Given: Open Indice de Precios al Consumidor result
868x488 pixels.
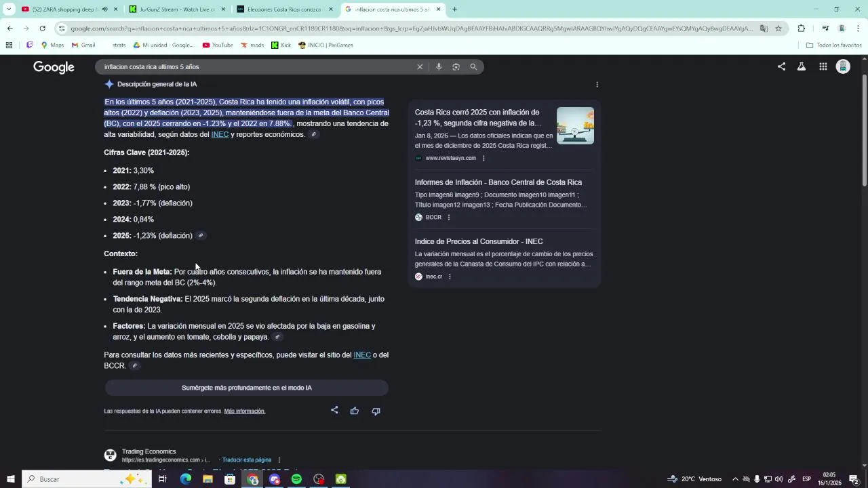Looking at the screenshot, I should click(x=479, y=242).
